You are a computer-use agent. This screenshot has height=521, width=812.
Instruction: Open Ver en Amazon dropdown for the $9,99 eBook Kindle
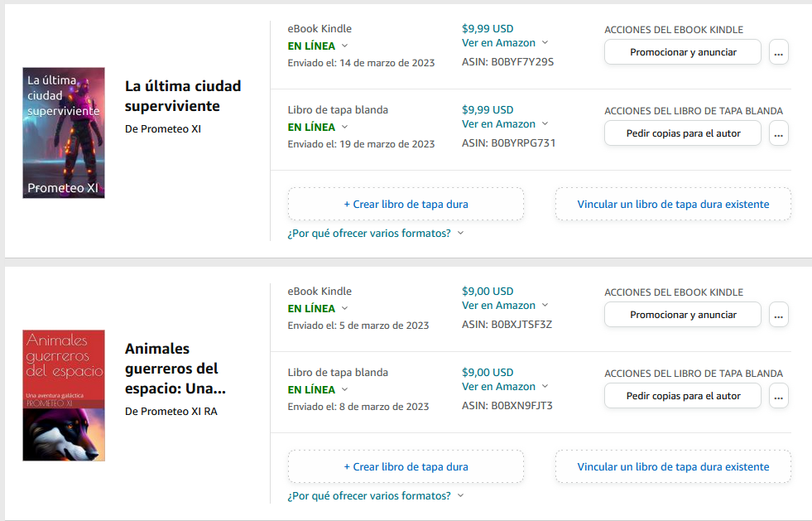coord(505,42)
